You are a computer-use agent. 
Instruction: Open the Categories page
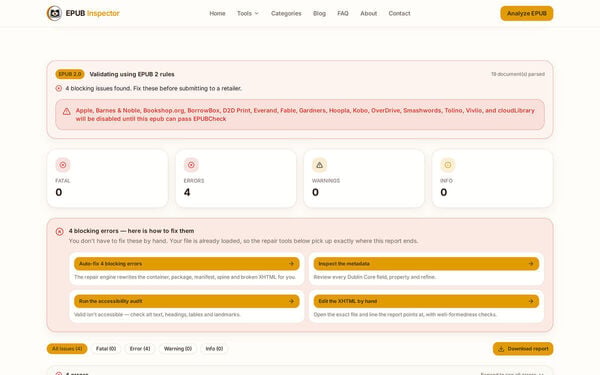tap(286, 13)
